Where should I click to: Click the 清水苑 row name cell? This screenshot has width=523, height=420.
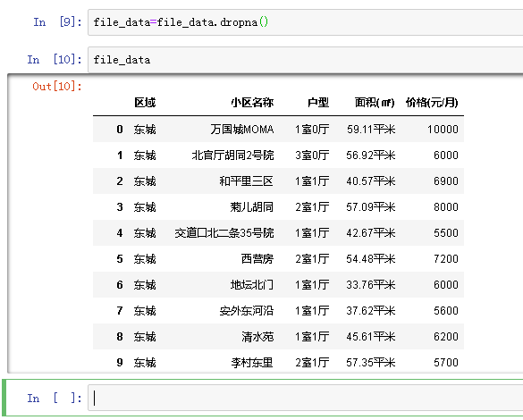tap(257, 336)
